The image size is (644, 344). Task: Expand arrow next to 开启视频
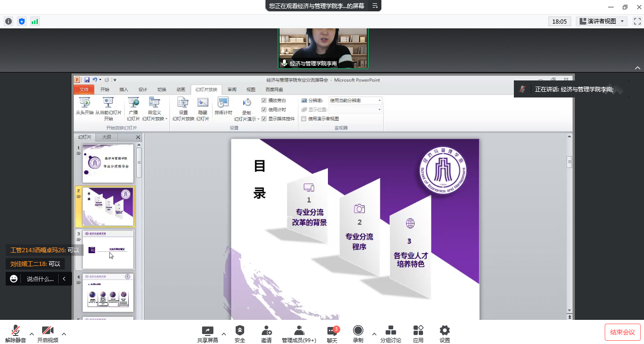[x=64, y=334]
